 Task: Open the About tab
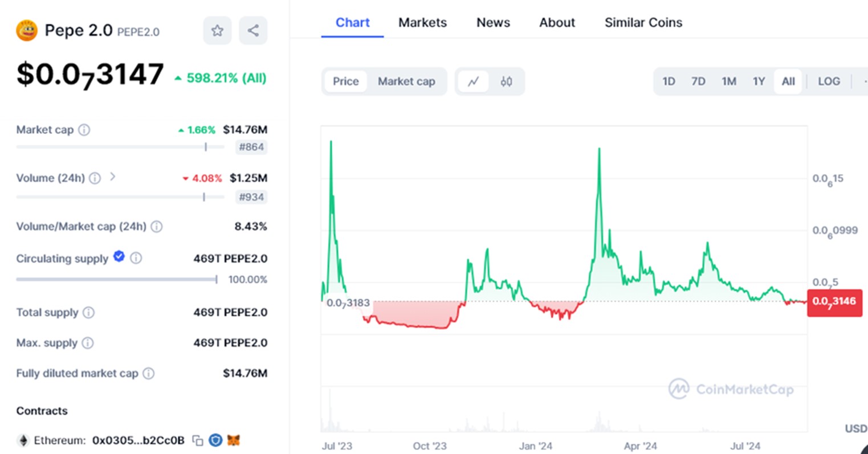click(x=557, y=23)
